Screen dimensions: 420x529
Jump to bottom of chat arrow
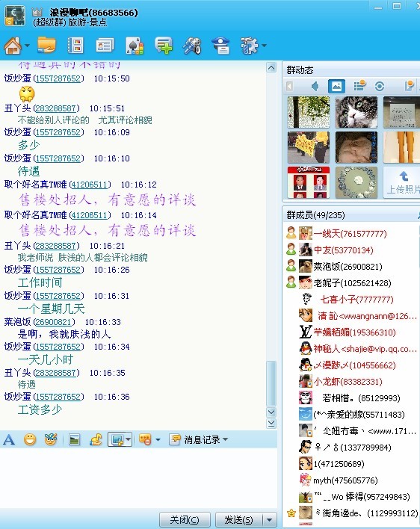click(x=271, y=424)
